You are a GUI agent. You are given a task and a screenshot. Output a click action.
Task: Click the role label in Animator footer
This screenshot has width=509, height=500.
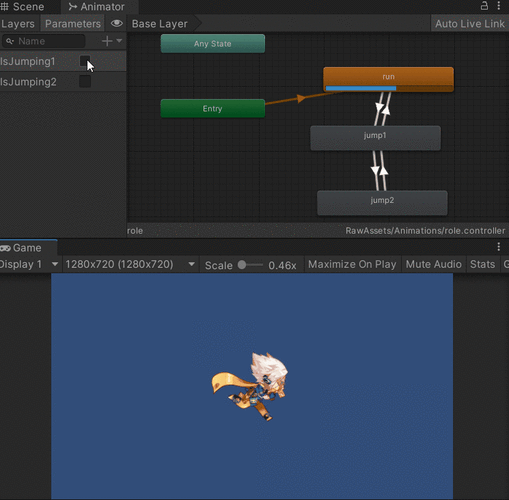point(135,231)
